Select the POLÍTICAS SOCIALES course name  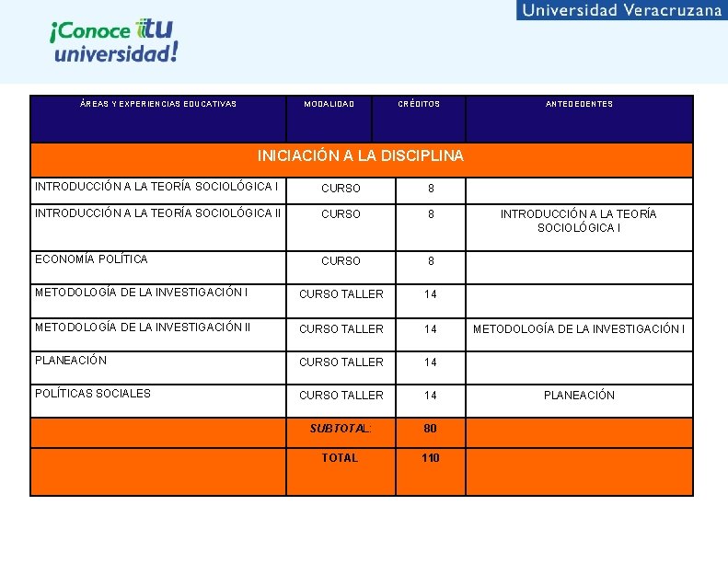tap(93, 394)
